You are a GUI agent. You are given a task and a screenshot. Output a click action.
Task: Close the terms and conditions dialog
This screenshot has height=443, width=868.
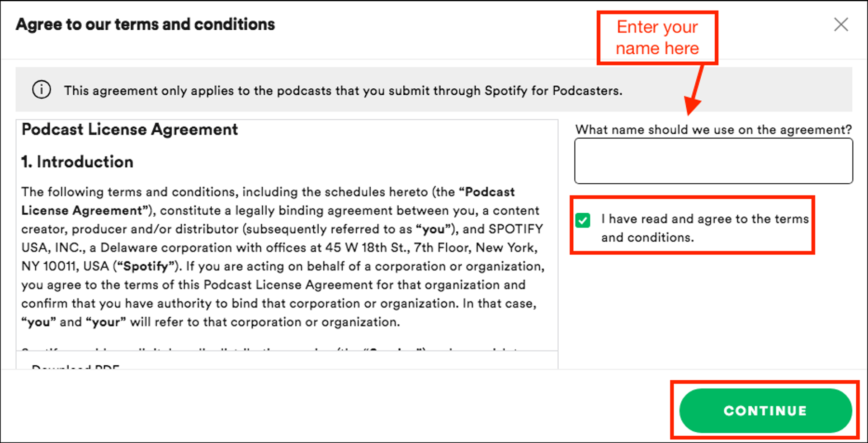point(841,24)
